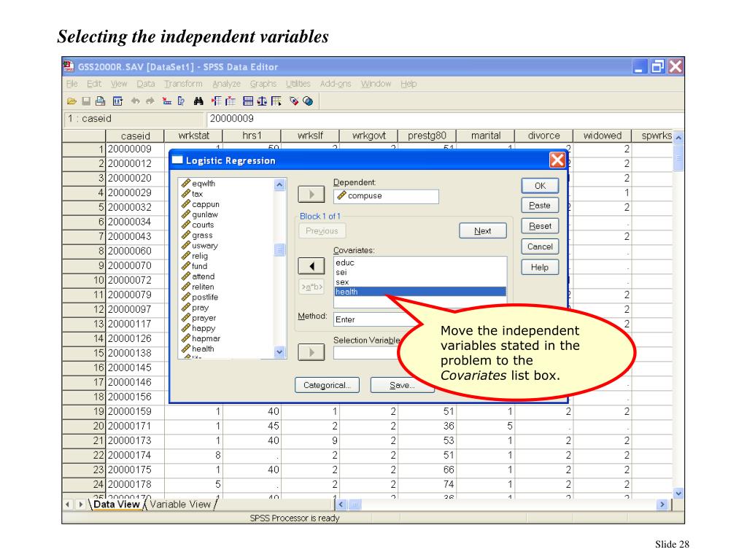Click data grid vertical scrollbar down arrow

[x=678, y=494]
